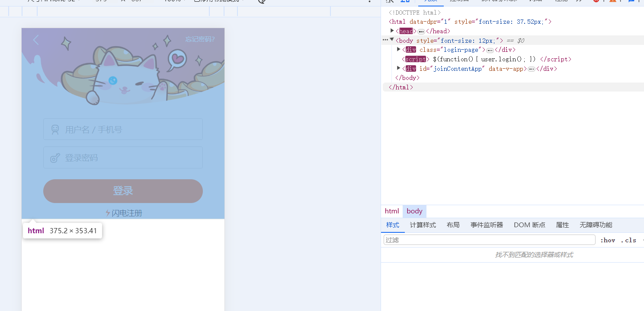
Task: Expand the joinContentApp div node
Action: (399, 68)
